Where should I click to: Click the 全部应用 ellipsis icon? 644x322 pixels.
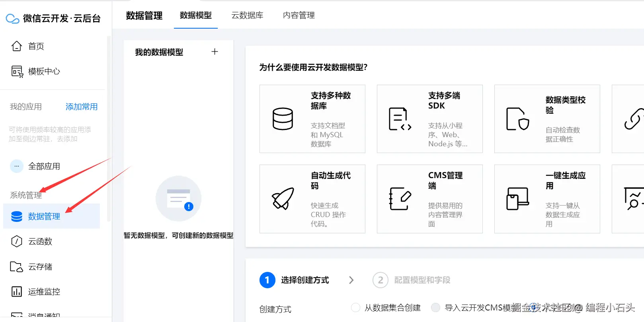17,166
